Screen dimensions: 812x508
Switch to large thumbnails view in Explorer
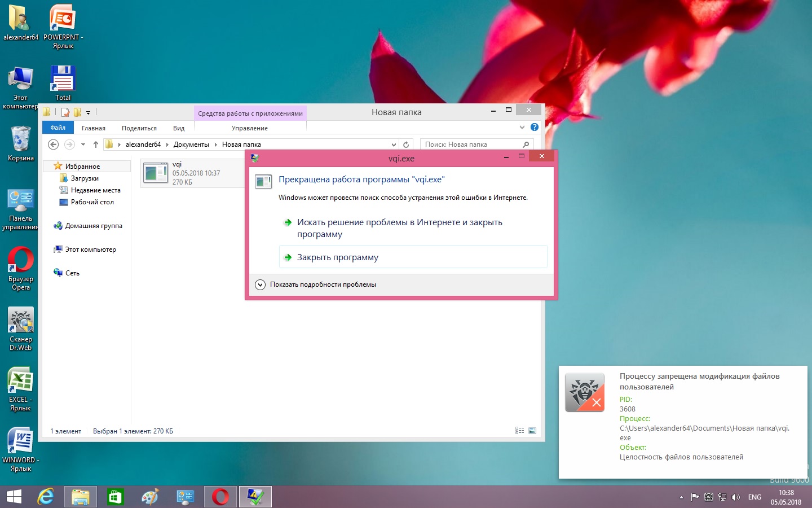[x=532, y=431]
